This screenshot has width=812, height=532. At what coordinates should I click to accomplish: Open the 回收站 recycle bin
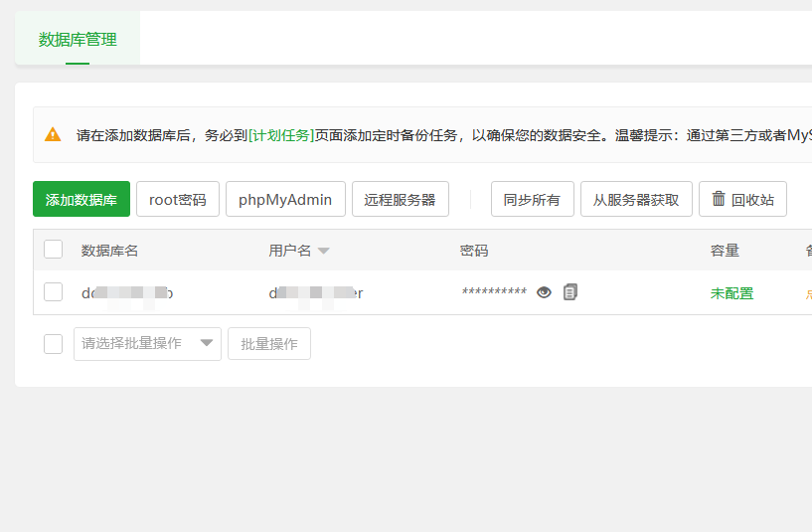coord(742,200)
